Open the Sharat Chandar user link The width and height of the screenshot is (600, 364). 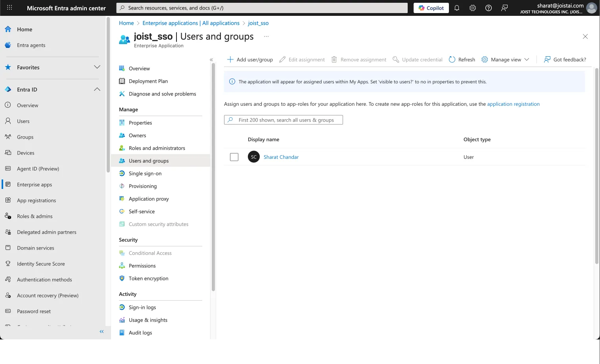[281, 157]
